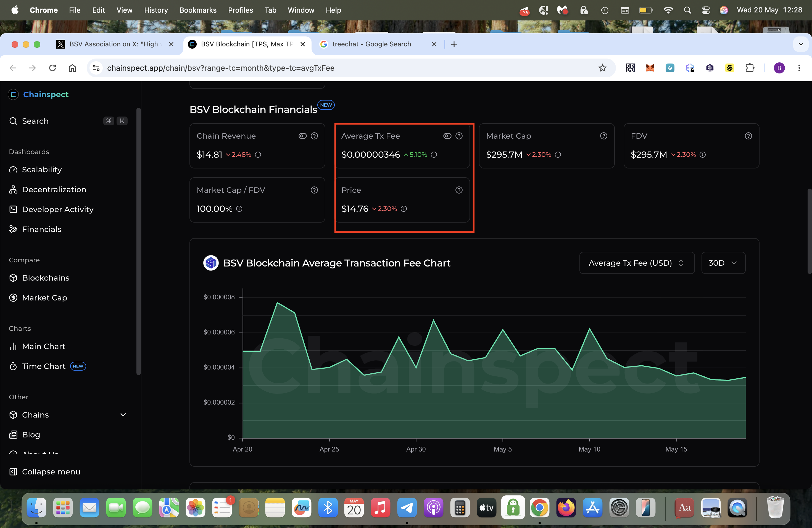Open the Profiles menu
Screen dimensions: 812x528
pos(241,10)
